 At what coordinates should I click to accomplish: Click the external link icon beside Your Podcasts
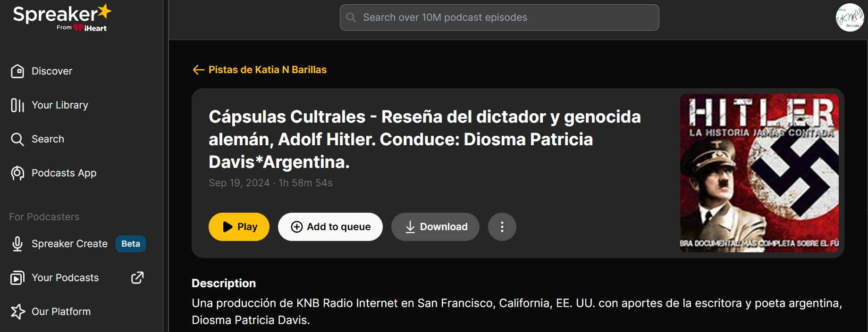[137, 278]
